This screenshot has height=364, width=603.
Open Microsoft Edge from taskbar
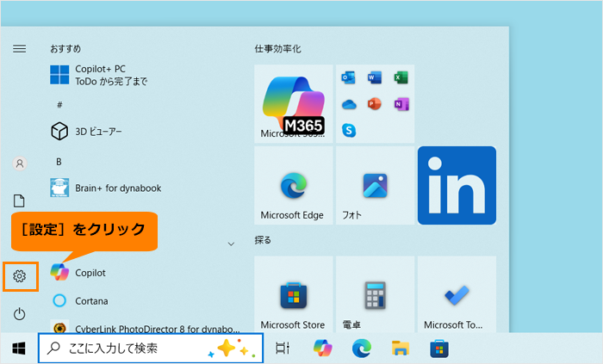pos(362,349)
